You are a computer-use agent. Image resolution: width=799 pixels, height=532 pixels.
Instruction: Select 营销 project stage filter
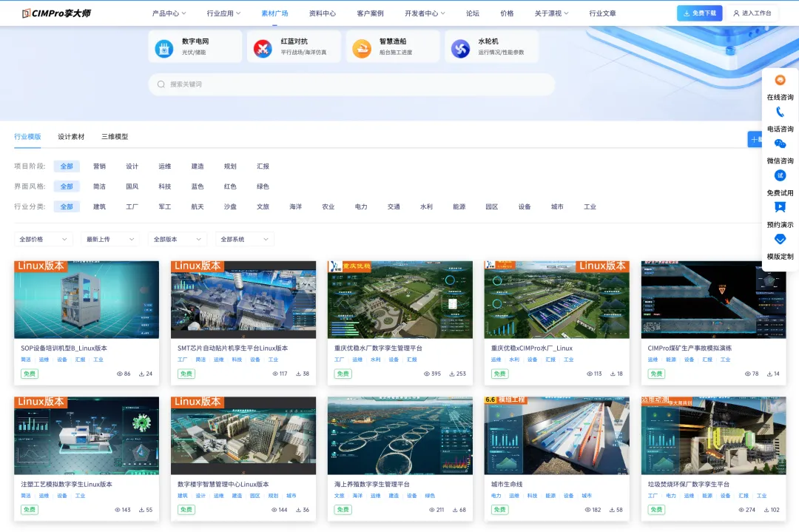click(99, 166)
